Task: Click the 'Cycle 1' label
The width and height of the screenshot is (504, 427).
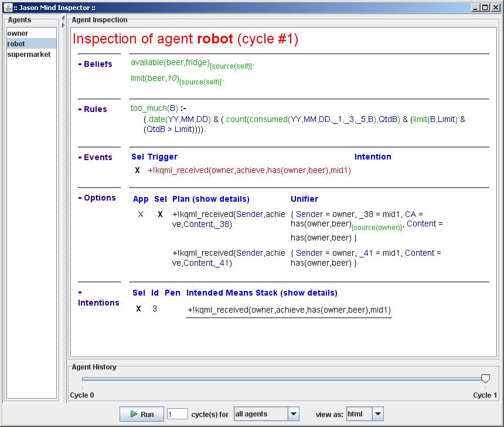Action: coord(485,395)
